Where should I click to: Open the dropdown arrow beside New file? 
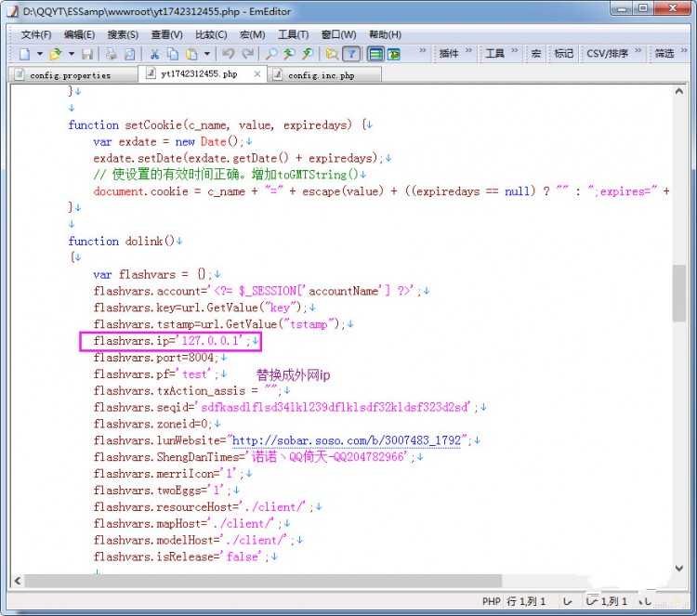tap(40, 54)
